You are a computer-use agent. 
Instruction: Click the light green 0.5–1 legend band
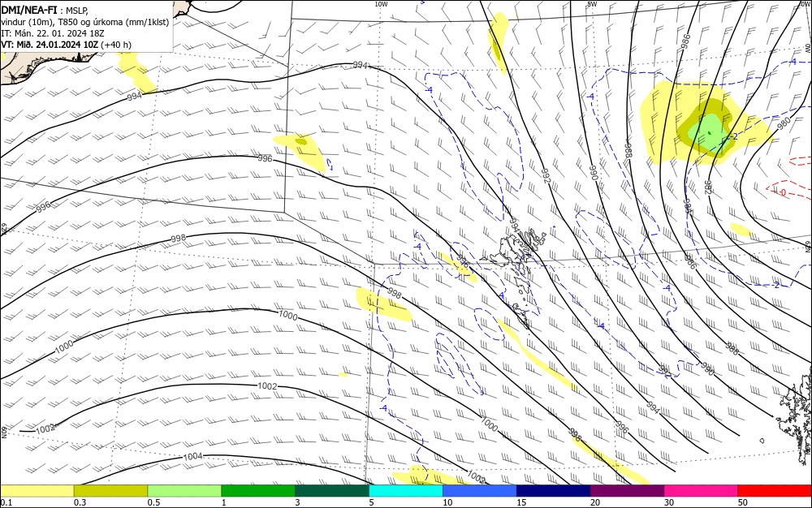184,491
